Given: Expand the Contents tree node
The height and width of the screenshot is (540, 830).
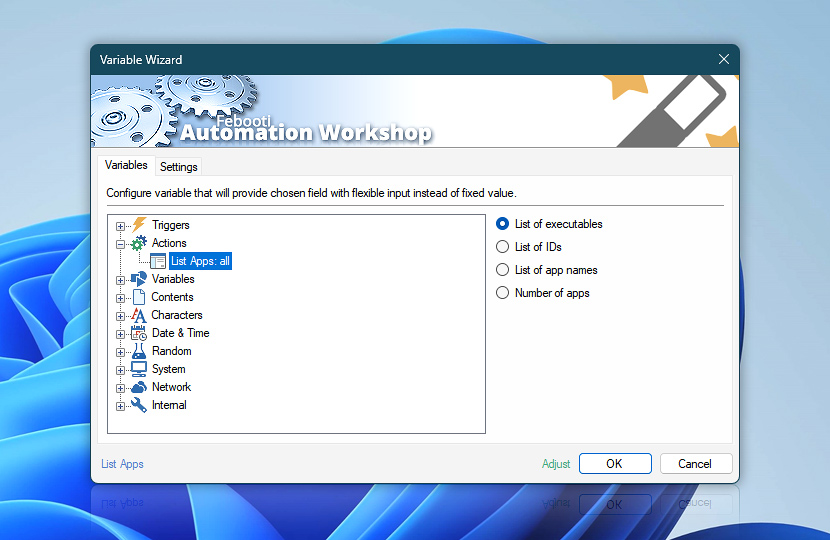Looking at the screenshot, I should [x=121, y=298].
